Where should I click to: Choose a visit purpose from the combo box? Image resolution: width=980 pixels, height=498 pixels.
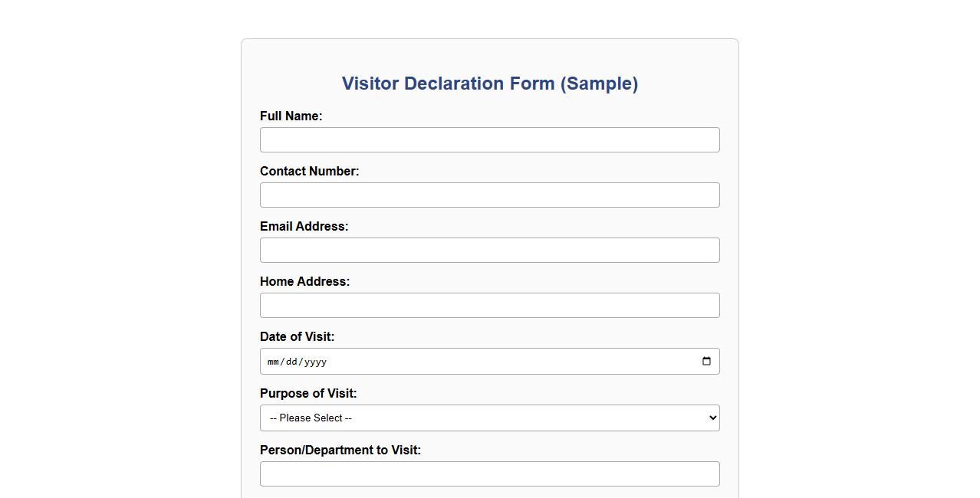tap(489, 418)
